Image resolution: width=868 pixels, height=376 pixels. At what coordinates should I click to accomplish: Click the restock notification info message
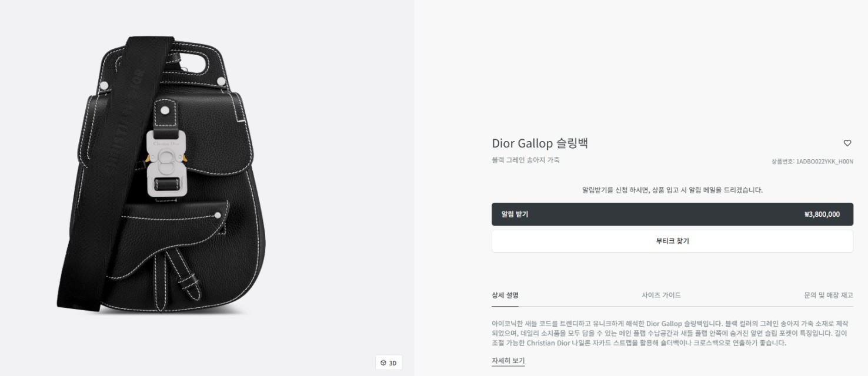point(672,190)
